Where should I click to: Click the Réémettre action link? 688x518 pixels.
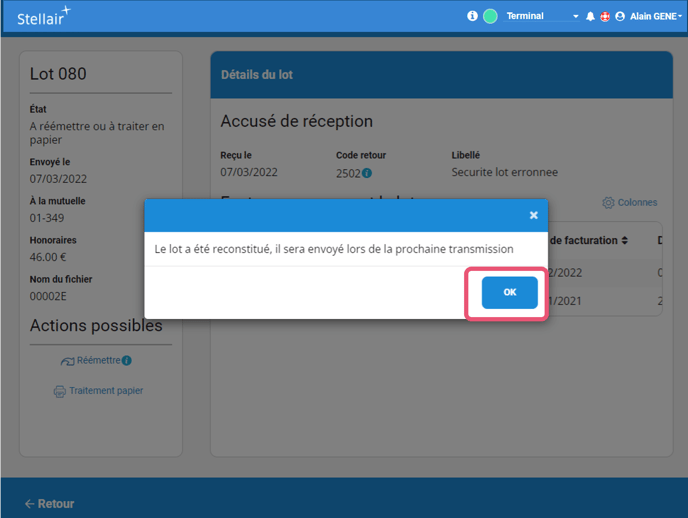click(98, 361)
